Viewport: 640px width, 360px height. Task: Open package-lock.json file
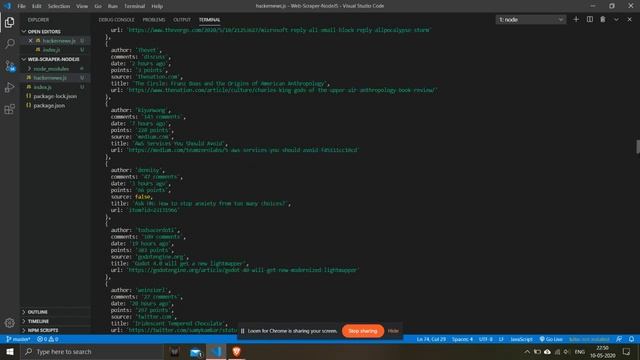point(55,96)
